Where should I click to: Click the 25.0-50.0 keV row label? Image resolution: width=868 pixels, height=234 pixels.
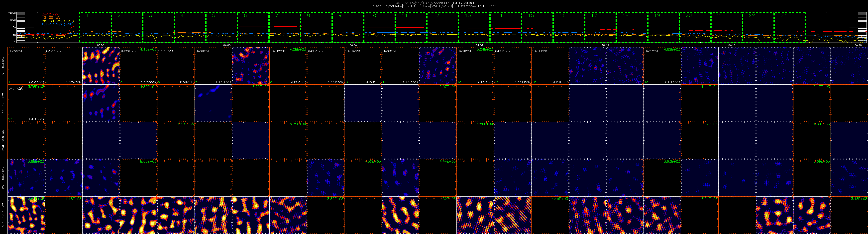3,178
